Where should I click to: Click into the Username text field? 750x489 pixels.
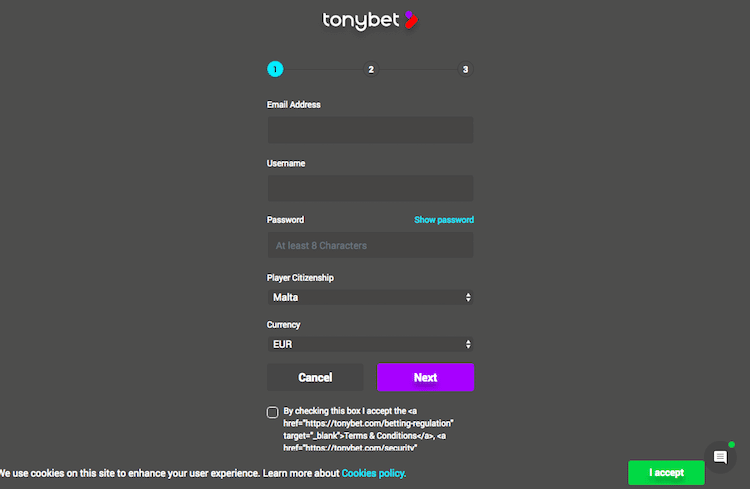click(370, 188)
